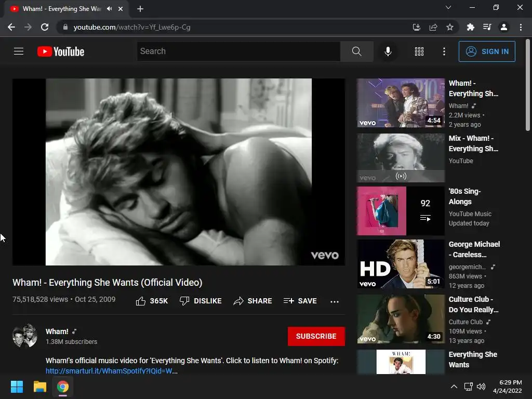This screenshot has width=532, height=399.
Task: Click network icon in system tray
Action: pyautogui.click(x=468, y=387)
